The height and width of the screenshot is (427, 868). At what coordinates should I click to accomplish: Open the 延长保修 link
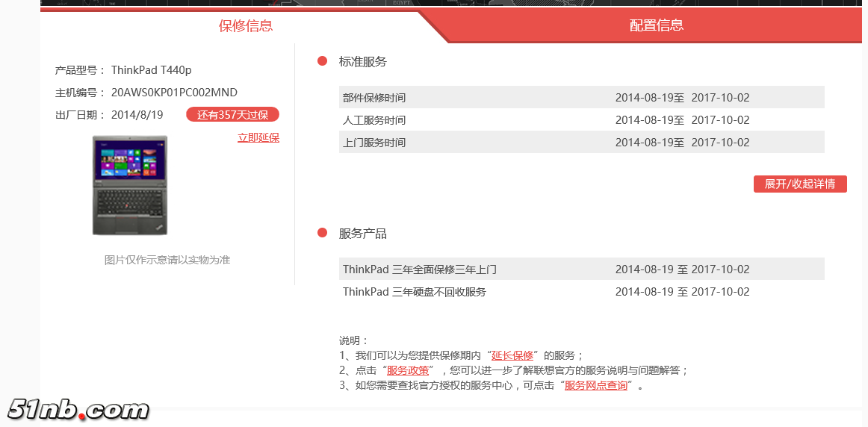click(x=512, y=355)
